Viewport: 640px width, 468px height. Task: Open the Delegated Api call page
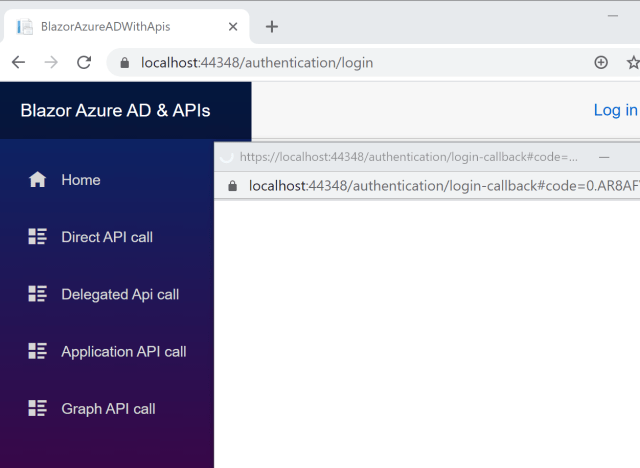click(120, 294)
